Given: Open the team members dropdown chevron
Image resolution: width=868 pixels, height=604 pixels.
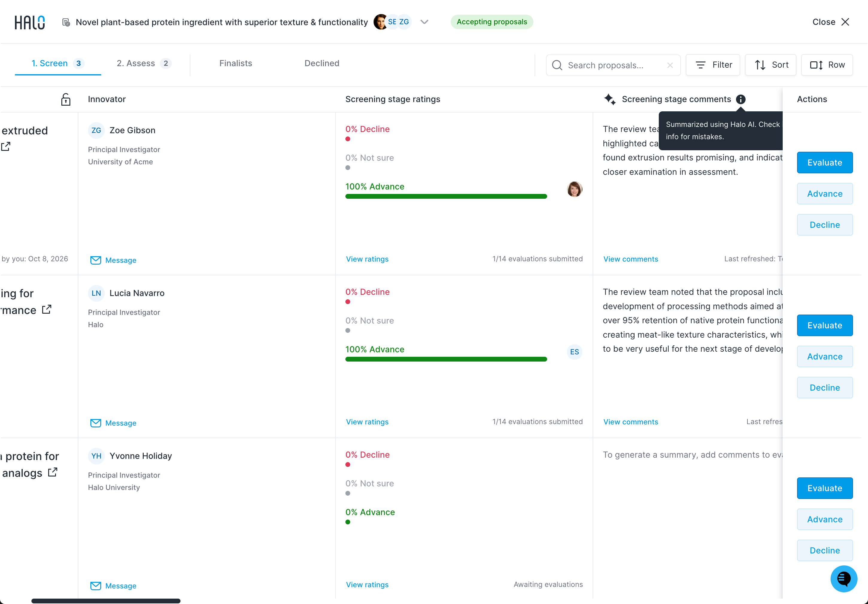Looking at the screenshot, I should tap(424, 22).
